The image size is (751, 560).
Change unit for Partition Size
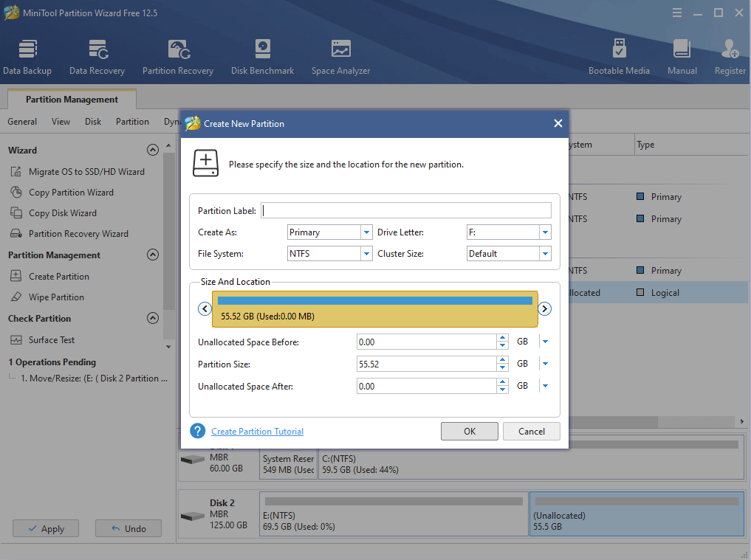click(x=545, y=364)
